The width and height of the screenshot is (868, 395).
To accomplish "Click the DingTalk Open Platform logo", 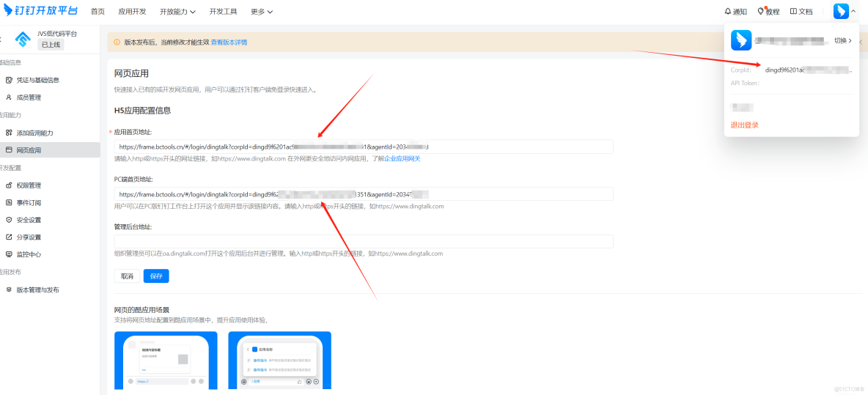I will click(x=40, y=10).
